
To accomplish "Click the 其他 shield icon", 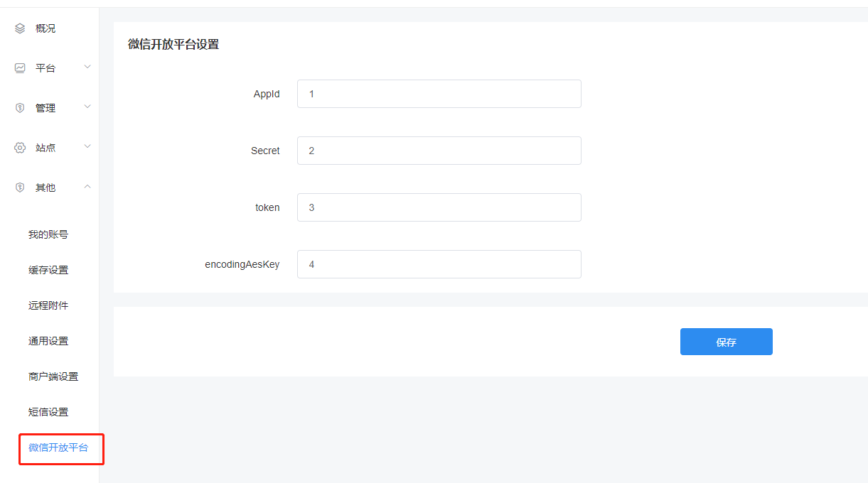I will click(20, 188).
